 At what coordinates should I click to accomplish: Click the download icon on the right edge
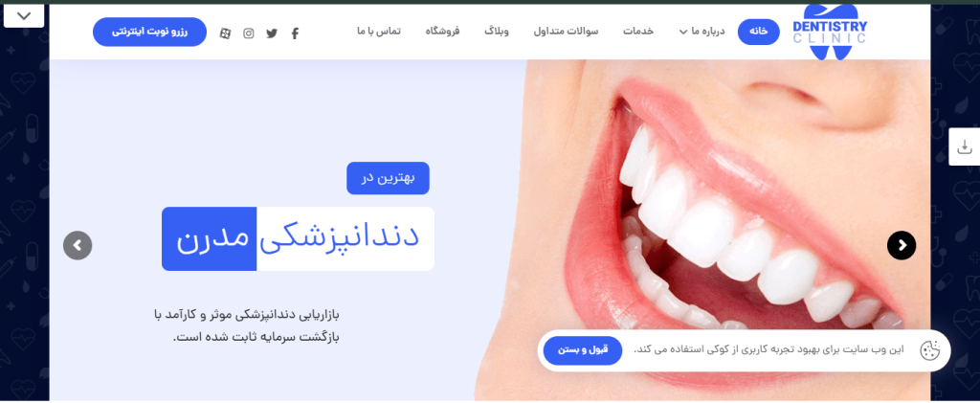point(965,147)
